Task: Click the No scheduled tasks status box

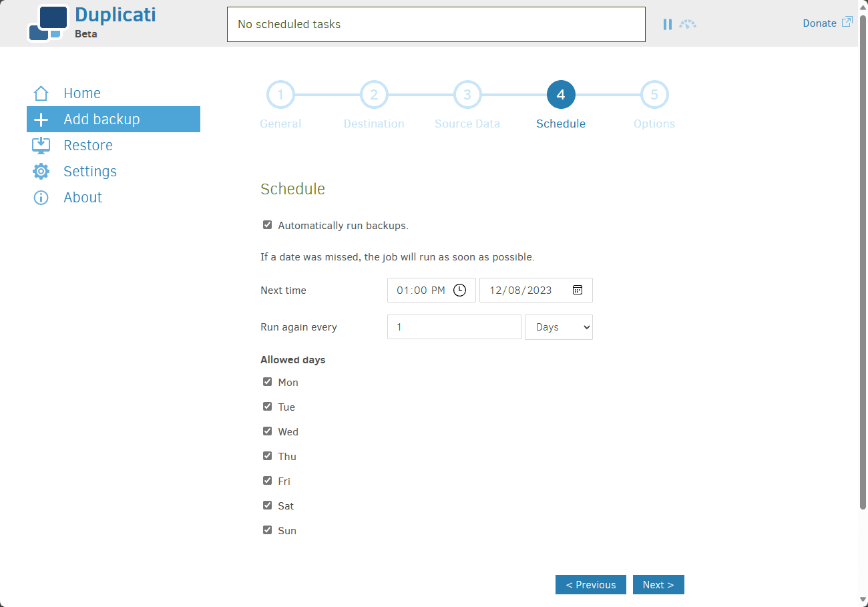Action: pyautogui.click(x=436, y=24)
